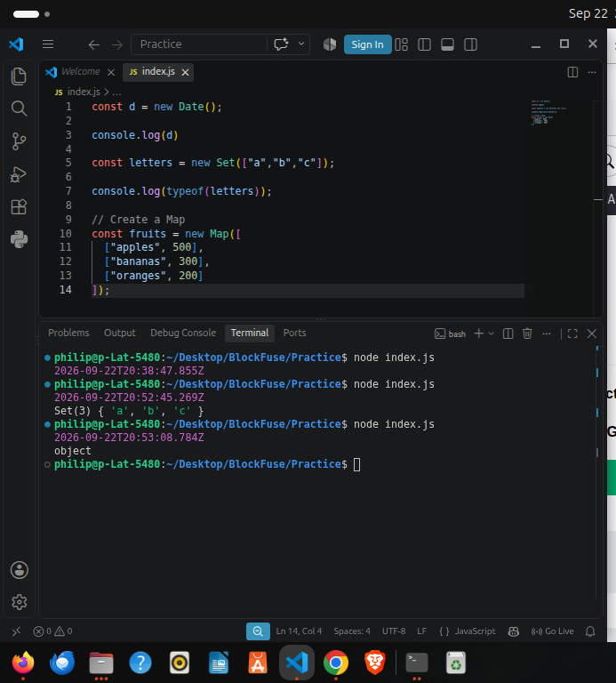Open the Explorer view in activity bar

tap(19, 76)
